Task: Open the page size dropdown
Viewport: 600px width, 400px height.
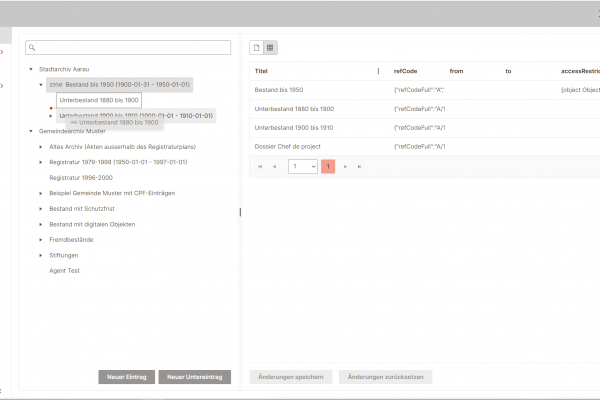Action: point(303,166)
